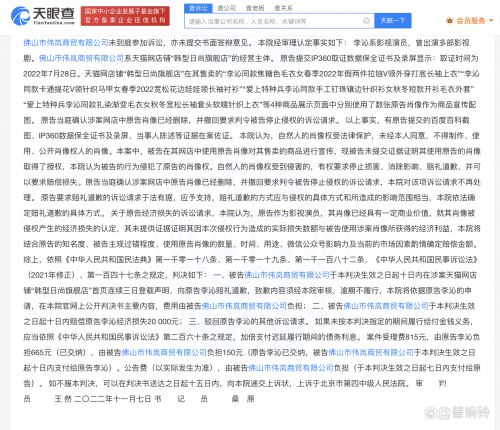The width and height of the screenshot is (500, 430).
Task: Click the red 国家中小企业发展子基金旗下 banner
Action: pyautogui.click(x=125, y=16)
